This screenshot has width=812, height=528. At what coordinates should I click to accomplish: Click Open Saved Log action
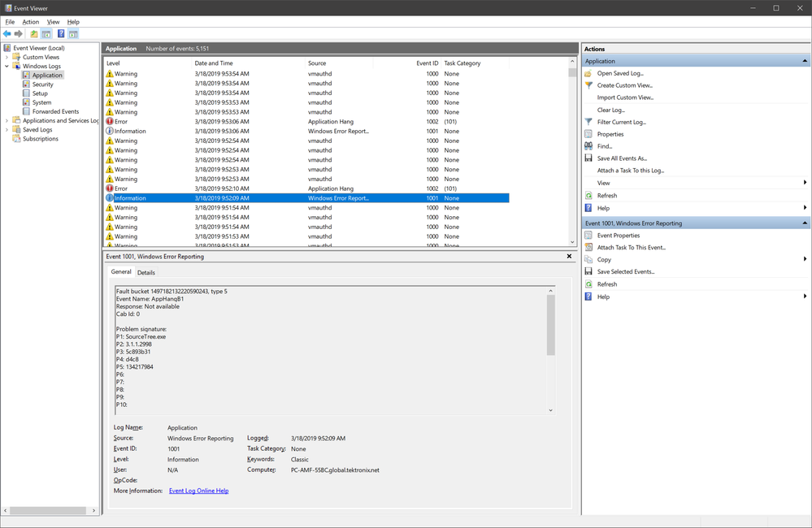click(x=620, y=73)
